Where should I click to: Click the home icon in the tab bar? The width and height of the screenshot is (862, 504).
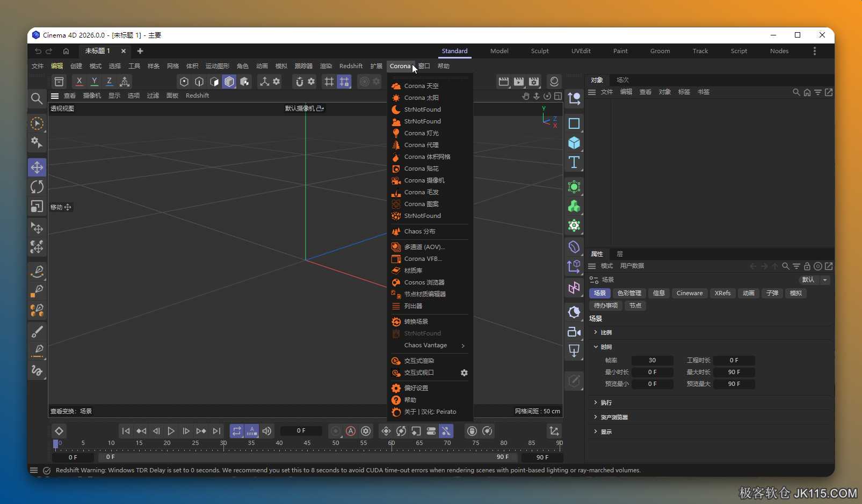coord(66,51)
